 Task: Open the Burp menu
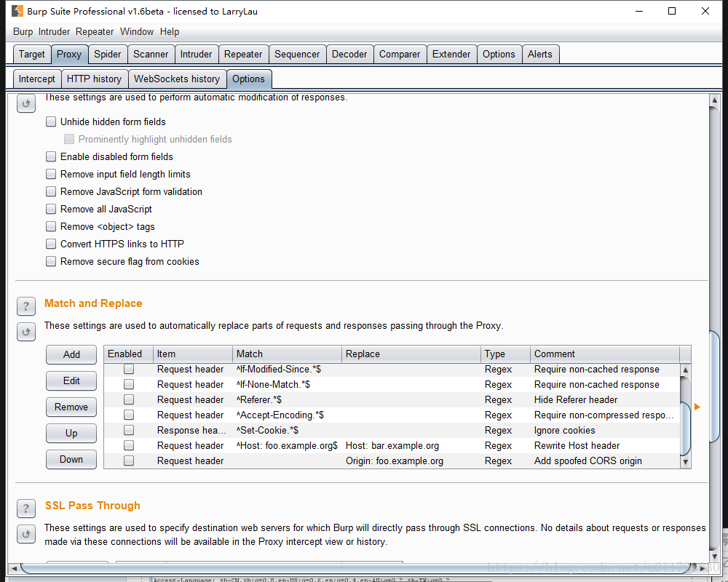[23, 31]
